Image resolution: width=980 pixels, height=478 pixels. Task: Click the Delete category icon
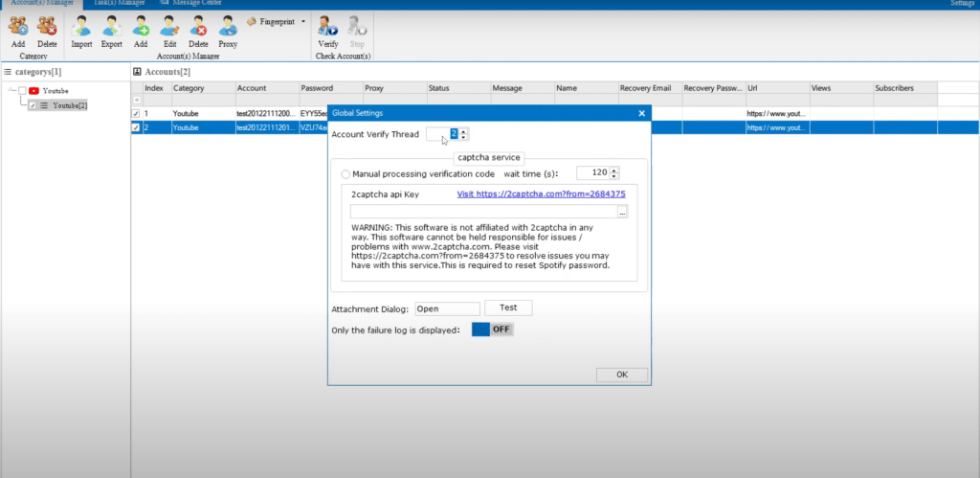click(47, 27)
